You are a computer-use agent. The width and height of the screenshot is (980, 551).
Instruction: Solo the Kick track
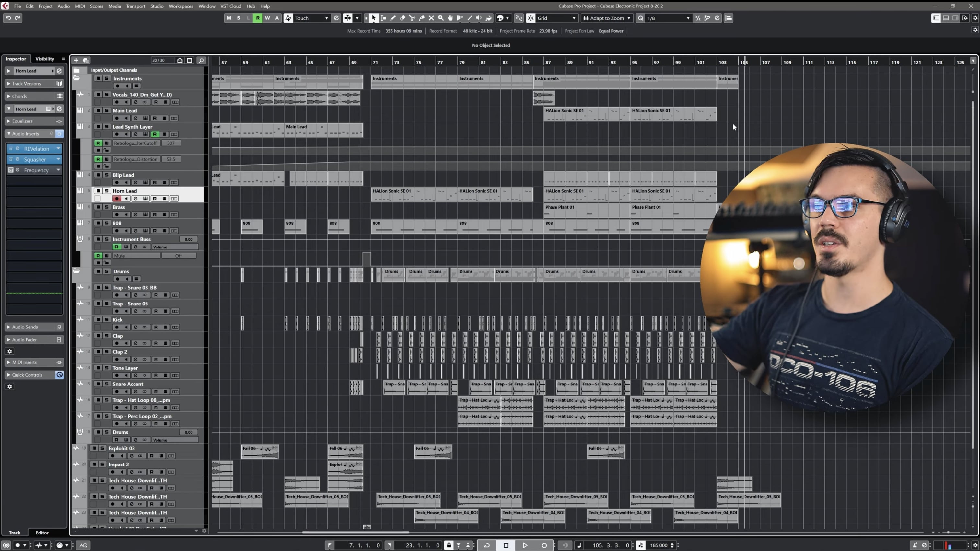tap(107, 320)
